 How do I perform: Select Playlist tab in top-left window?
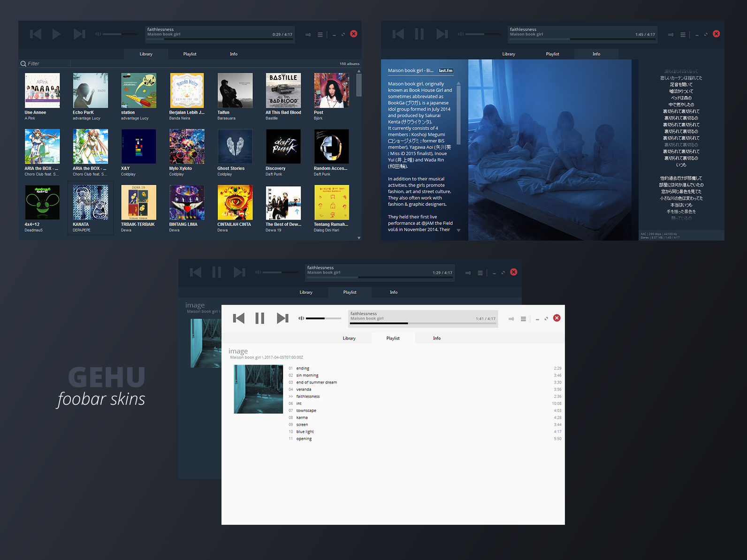(x=190, y=54)
